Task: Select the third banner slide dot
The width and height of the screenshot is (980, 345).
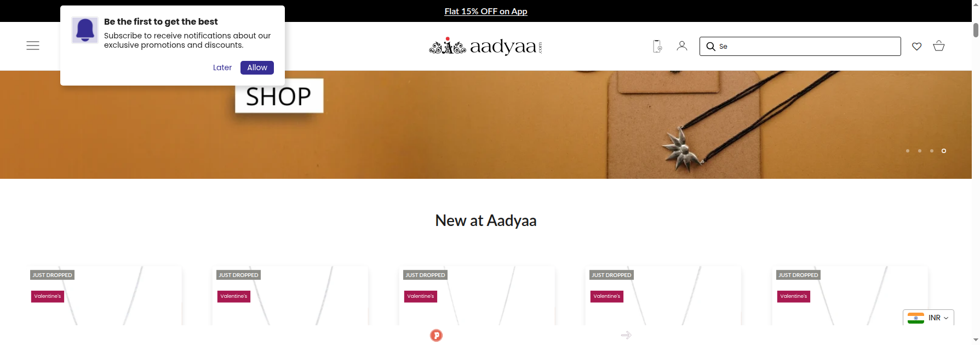Action: (932, 151)
